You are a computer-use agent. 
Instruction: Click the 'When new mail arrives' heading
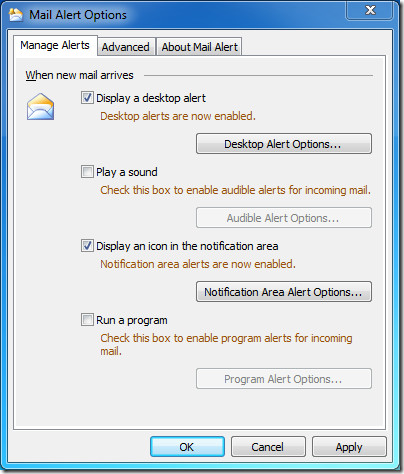click(x=79, y=75)
